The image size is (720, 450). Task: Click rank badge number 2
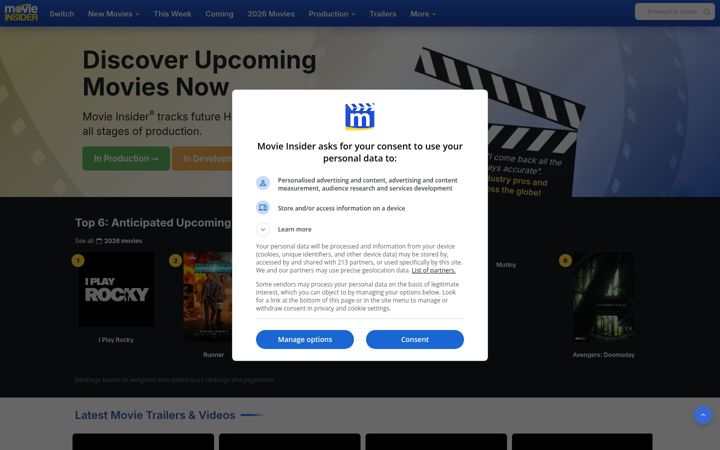[175, 261]
